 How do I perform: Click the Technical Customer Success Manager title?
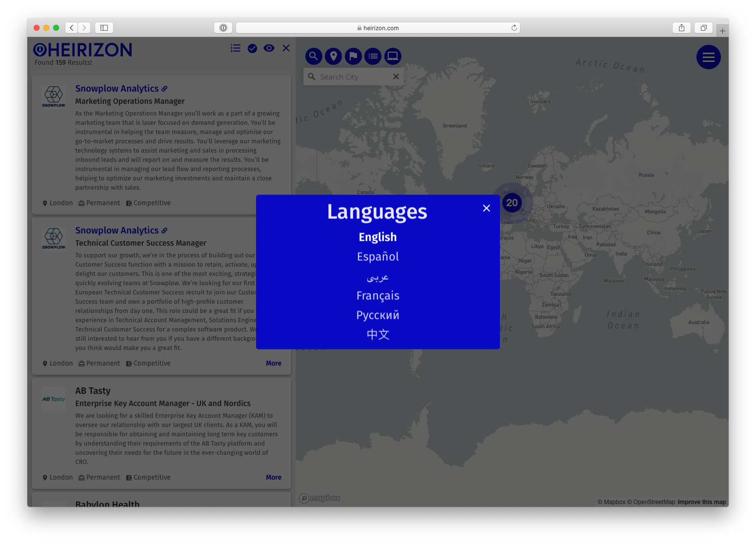point(140,243)
